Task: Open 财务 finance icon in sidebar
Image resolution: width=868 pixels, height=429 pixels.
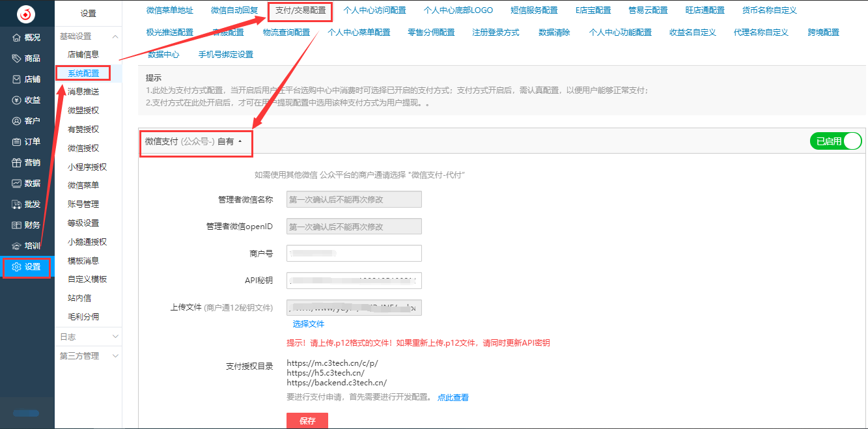Action: pyautogui.click(x=17, y=225)
